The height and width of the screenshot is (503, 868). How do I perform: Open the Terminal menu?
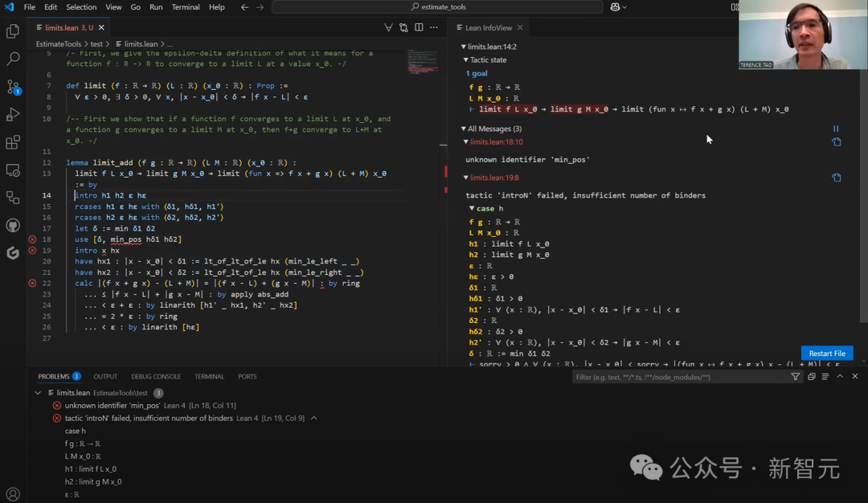point(186,7)
